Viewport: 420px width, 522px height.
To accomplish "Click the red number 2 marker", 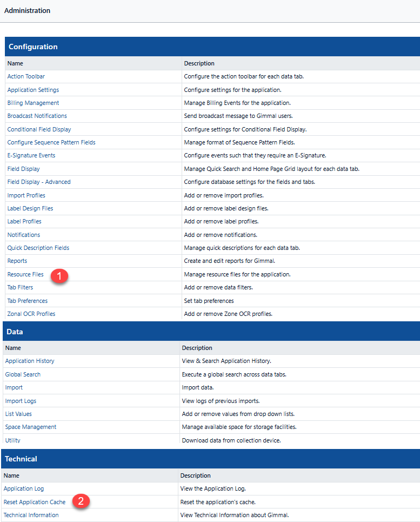I will tap(81, 501).
